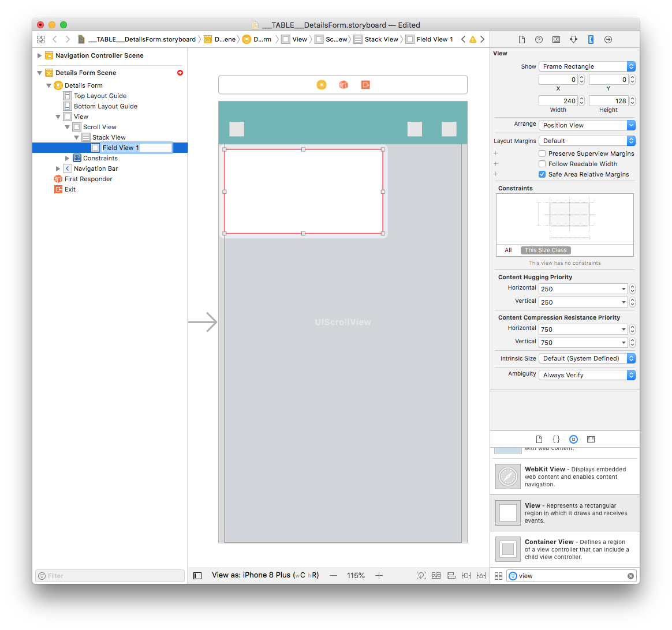Open Resolve Auto Layout Issues menu
This screenshot has height=630, width=672.
[x=481, y=576]
